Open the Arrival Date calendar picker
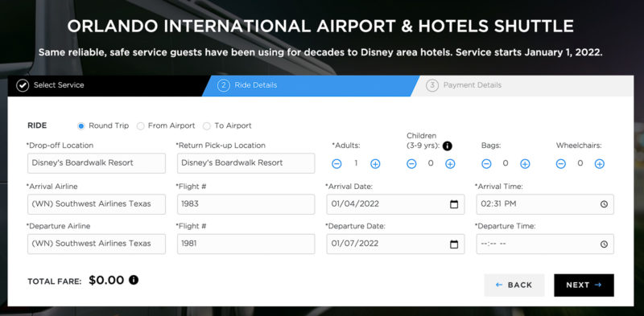This screenshot has height=316, width=644. click(x=454, y=204)
